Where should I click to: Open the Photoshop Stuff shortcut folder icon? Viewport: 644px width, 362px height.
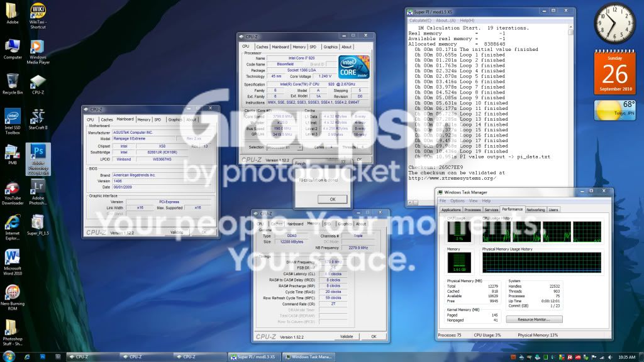(x=13, y=333)
